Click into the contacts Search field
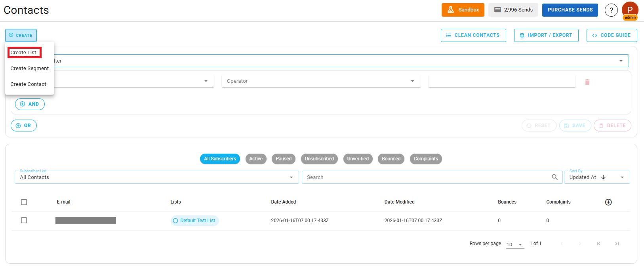 tap(426, 177)
